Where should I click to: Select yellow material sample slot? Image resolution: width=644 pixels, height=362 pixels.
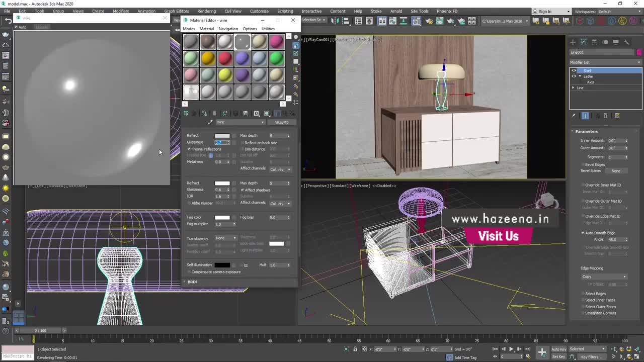pos(225,75)
